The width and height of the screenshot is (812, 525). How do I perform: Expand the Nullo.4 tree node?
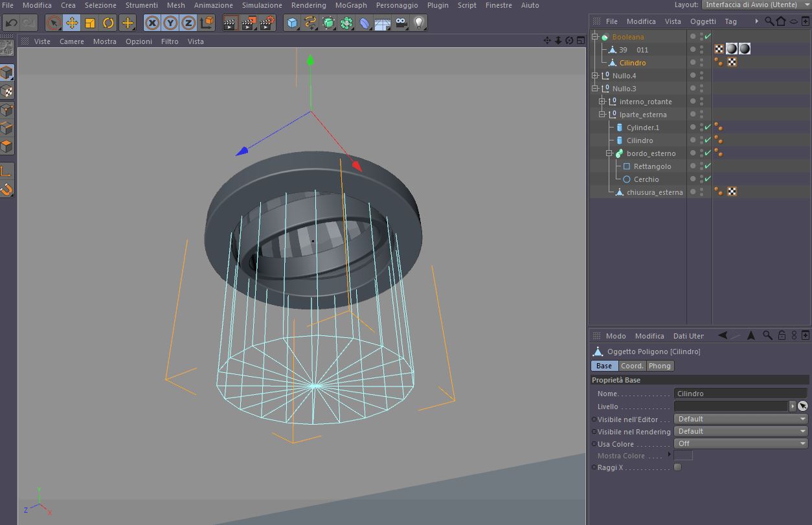595,76
